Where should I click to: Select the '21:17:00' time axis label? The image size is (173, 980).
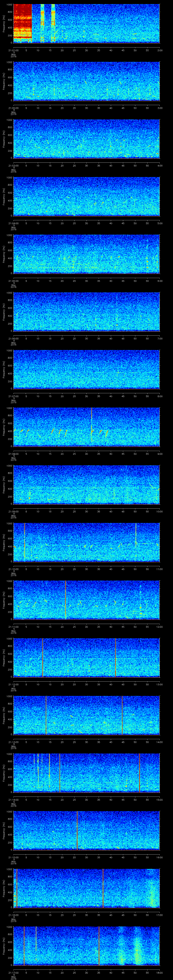point(13,972)
